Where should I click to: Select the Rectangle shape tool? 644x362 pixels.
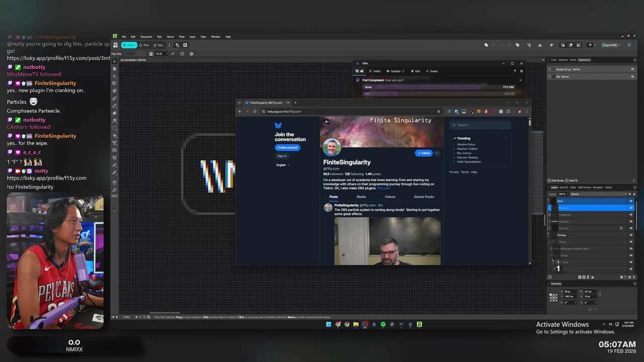point(114,128)
